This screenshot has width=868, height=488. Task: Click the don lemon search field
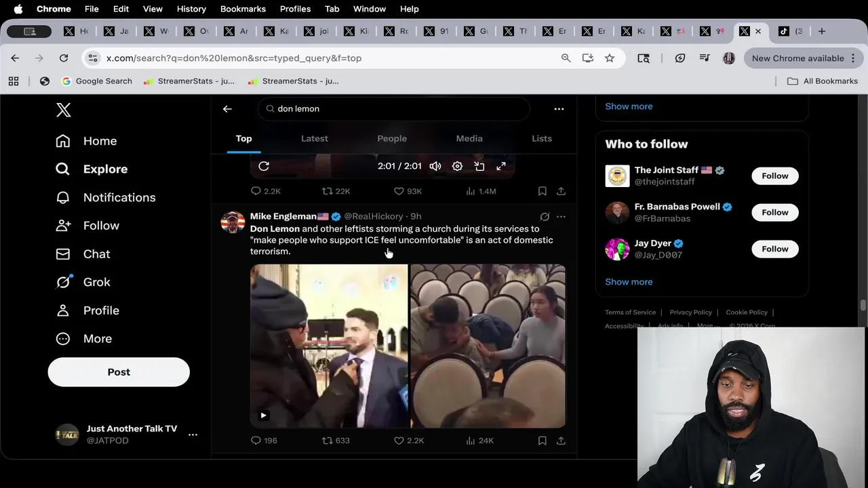coord(393,108)
